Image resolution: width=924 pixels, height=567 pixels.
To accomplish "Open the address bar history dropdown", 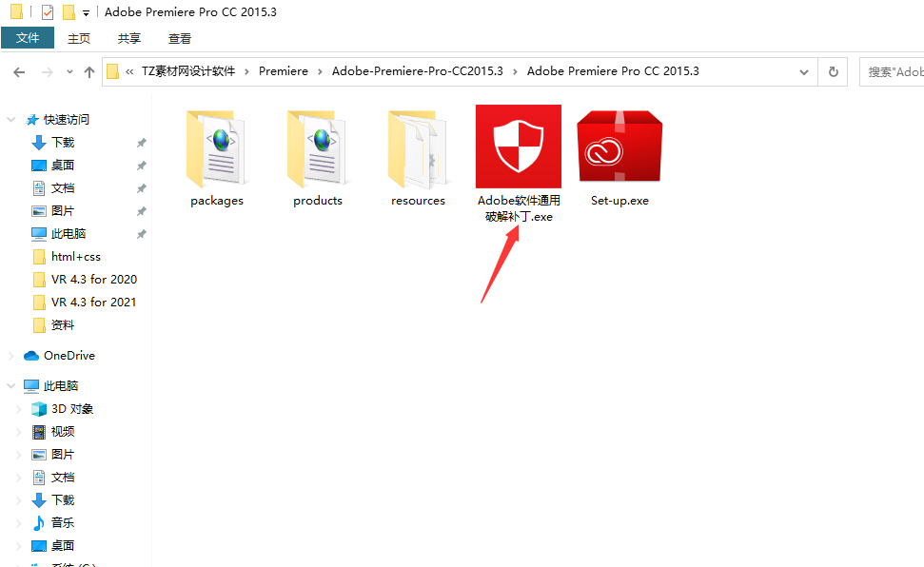I will (x=804, y=72).
